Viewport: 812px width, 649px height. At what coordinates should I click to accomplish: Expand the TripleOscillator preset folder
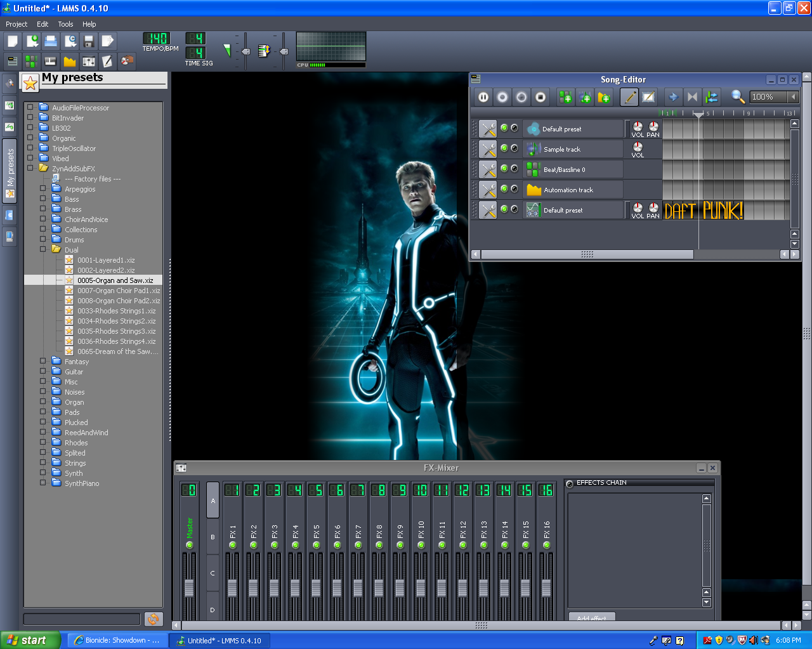coord(30,148)
